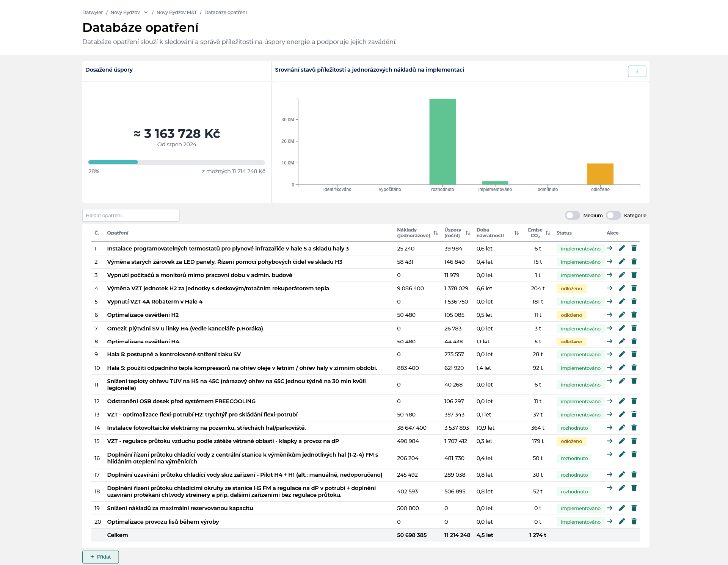The height and width of the screenshot is (565, 728).
Task: Delete row 12 FREECOOLING measure via trash
Action: pos(634,401)
